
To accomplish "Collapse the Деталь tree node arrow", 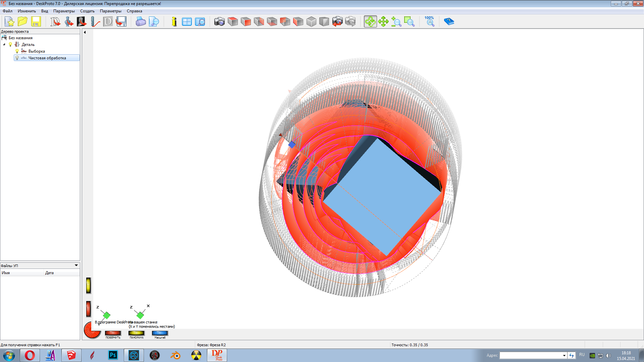I will click(x=4, y=45).
